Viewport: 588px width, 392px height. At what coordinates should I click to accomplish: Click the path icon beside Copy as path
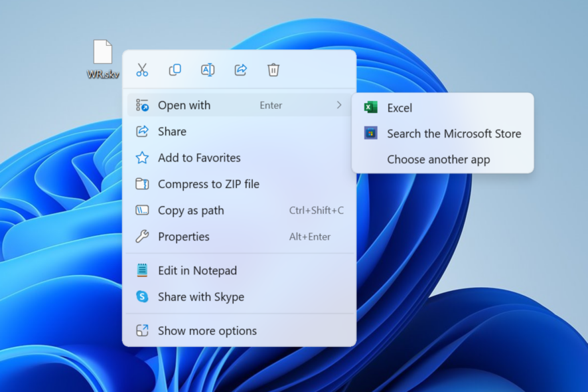(142, 210)
